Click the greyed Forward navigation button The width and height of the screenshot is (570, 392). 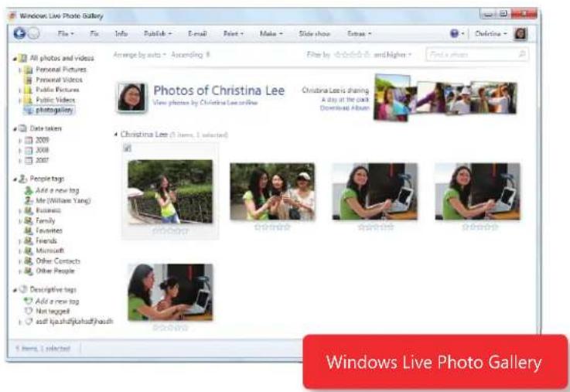pyautogui.click(x=33, y=33)
